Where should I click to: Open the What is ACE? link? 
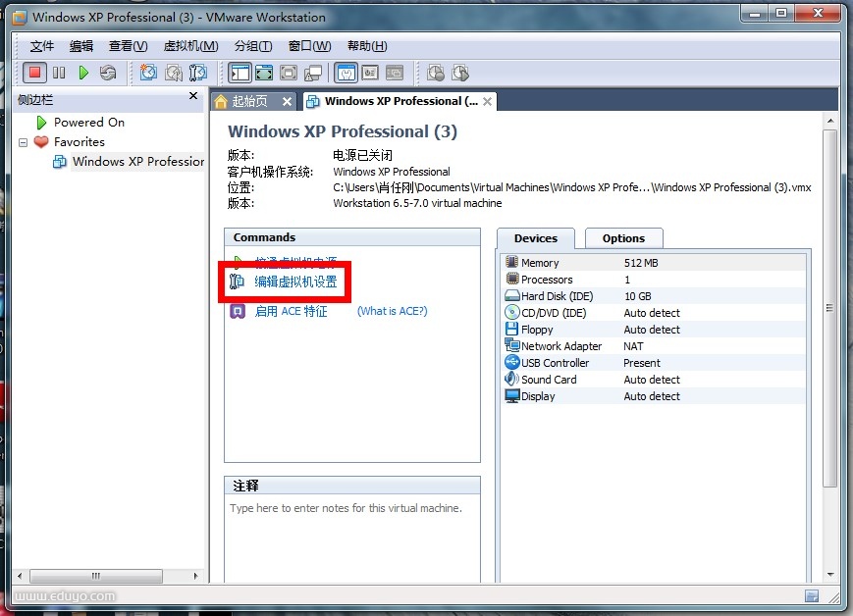click(392, 311)
